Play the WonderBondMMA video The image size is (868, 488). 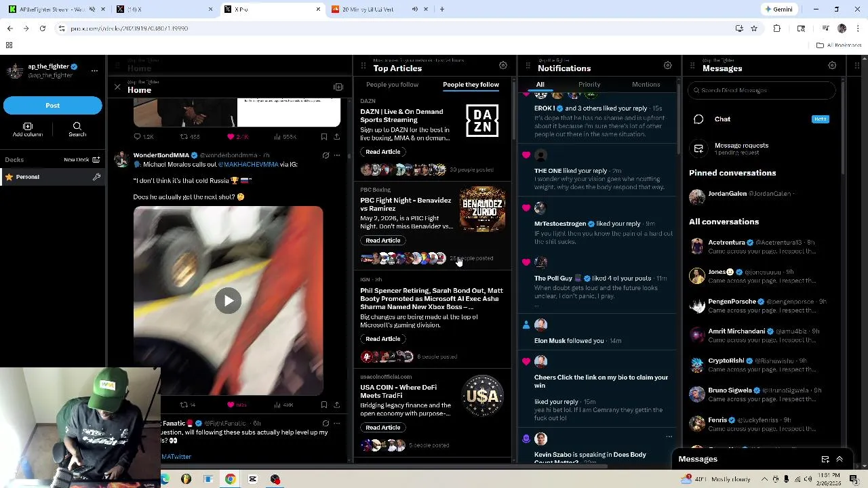(x=228, y=301)
